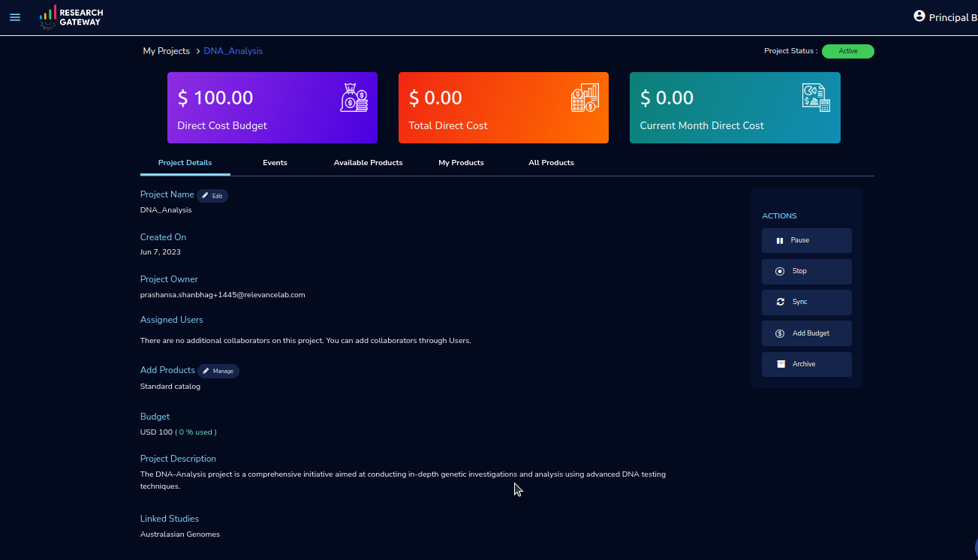Navigate to My Projects breadcrumb
The image size is (978, 560).
point(167,51)
